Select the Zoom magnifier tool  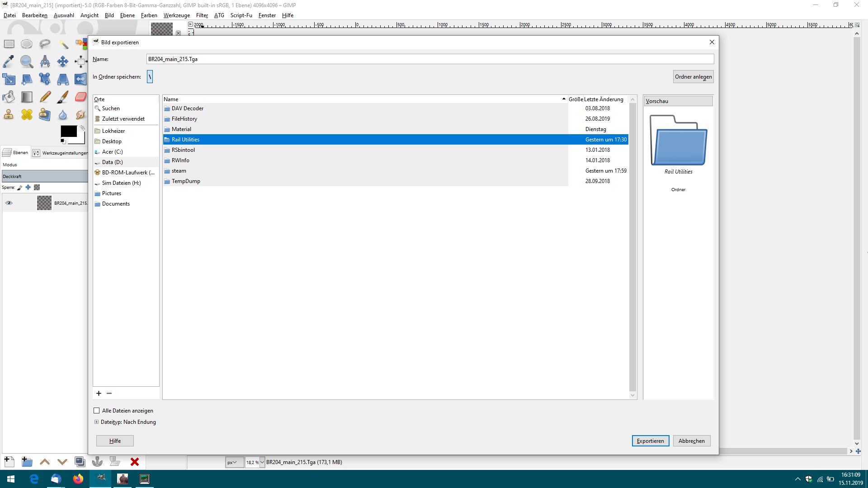click(27, 61)
